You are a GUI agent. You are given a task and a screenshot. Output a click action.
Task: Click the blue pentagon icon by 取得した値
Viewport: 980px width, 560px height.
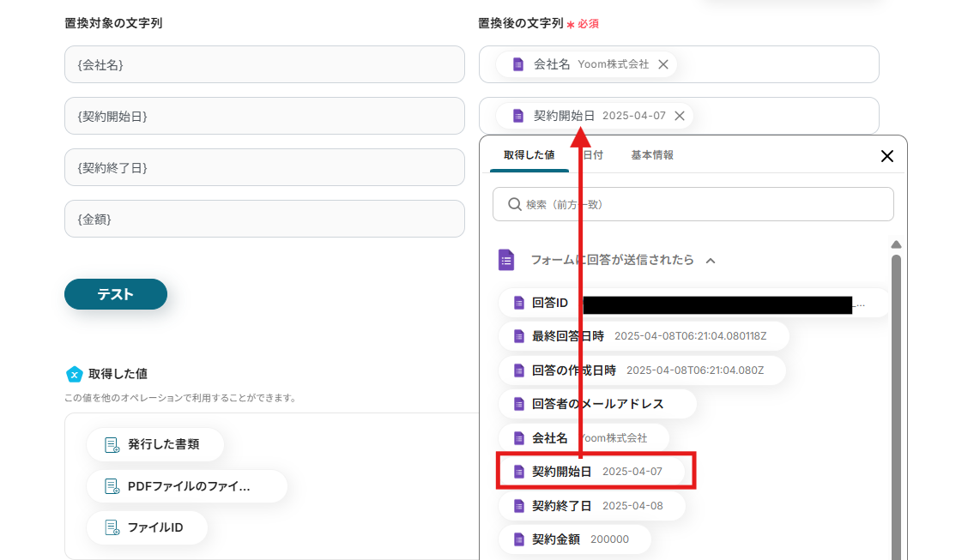coord(75,374)
